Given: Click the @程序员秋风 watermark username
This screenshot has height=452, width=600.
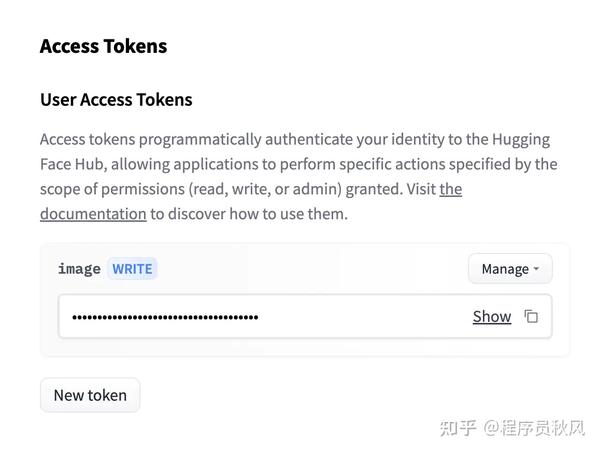Looking at the screenshot, I should (534, 428).
